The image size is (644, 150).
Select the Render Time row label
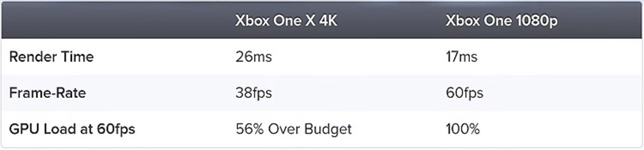51,57
